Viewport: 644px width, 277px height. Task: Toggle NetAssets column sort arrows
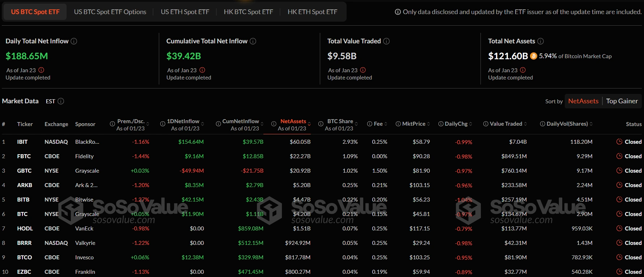click(x=309, y=124)
